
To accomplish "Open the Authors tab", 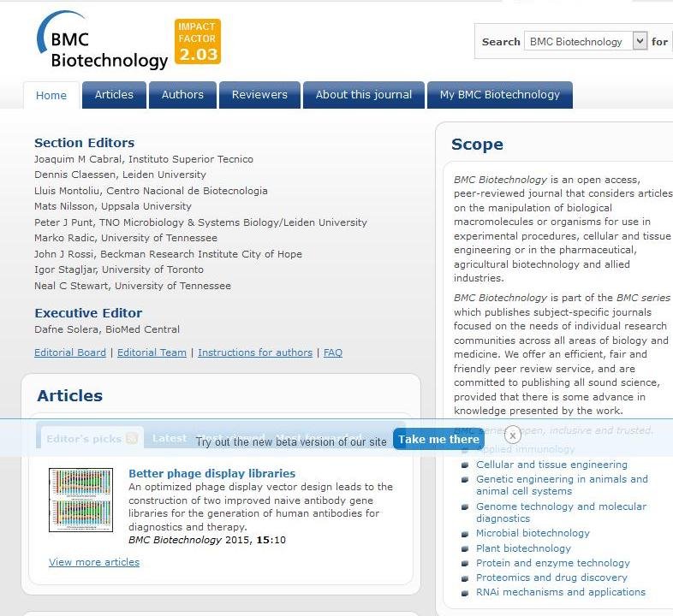I will 183,95.
